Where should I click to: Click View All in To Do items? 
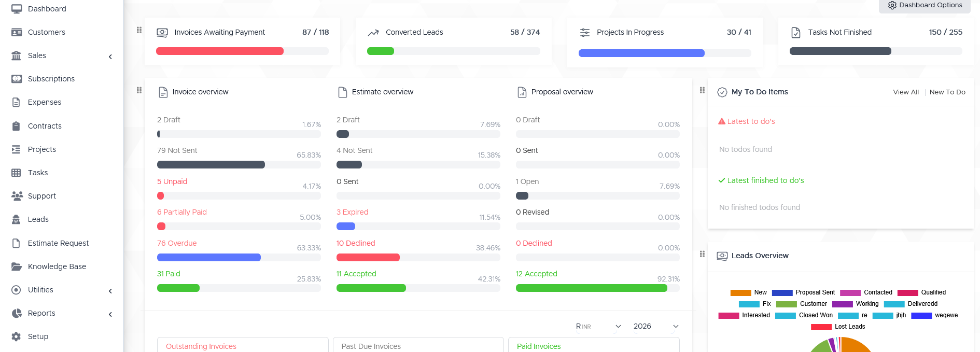tap(906, 92)
